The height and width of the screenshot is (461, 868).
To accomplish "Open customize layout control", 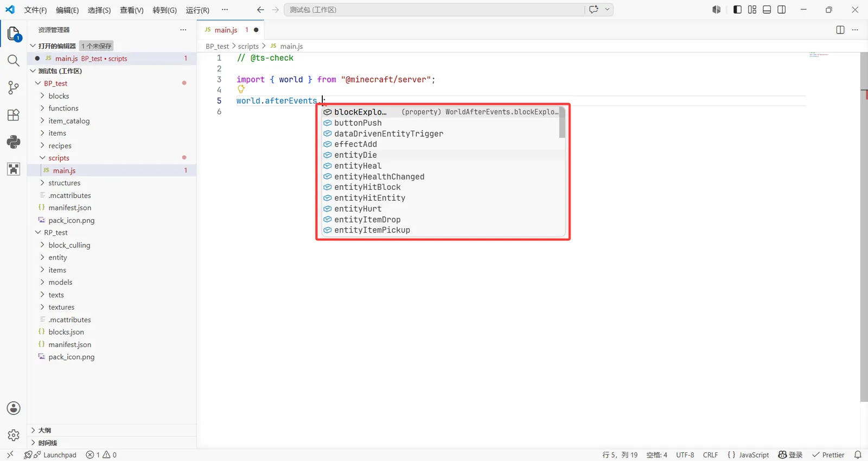I will point(752,10).
